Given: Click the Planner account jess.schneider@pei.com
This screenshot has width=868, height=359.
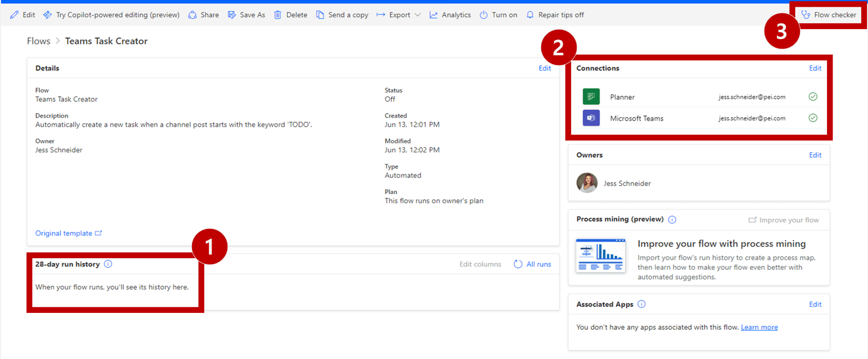Looking at the screenshot, I should point(752,97).
